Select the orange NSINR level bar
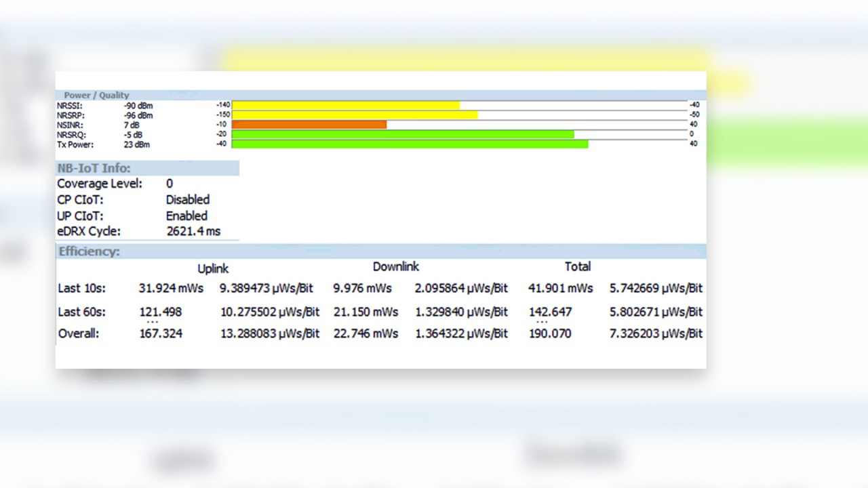Image resolution: width=868 pixels, height=488 pixels. click(309, 125)
